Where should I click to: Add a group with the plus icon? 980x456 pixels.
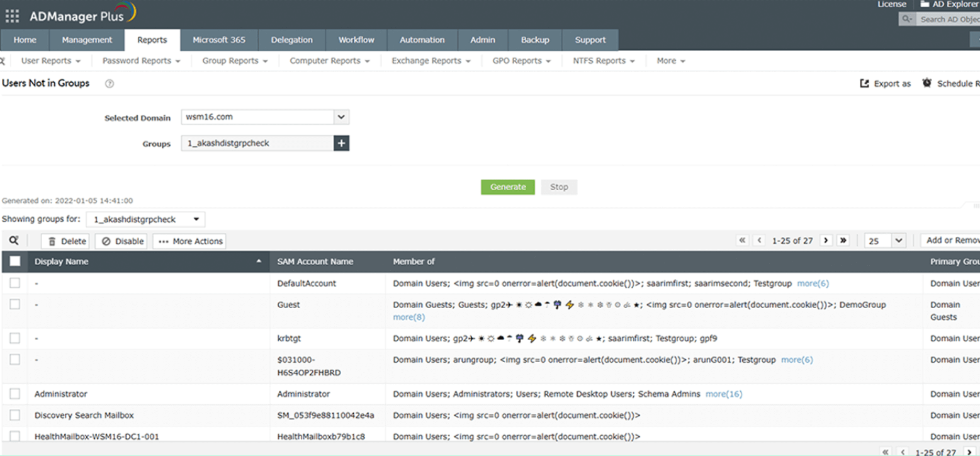pyautogui.click(x=341, y=144)
